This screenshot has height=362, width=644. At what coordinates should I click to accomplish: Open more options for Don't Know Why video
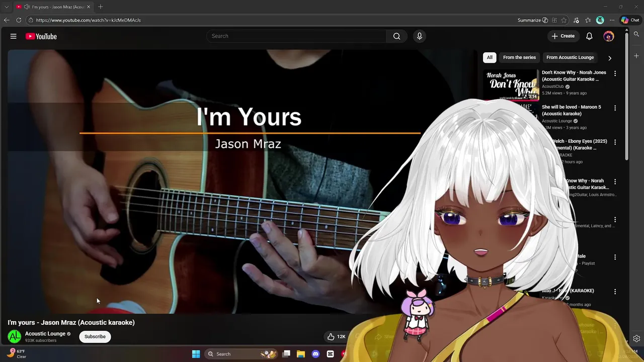[x=615, y=73]
